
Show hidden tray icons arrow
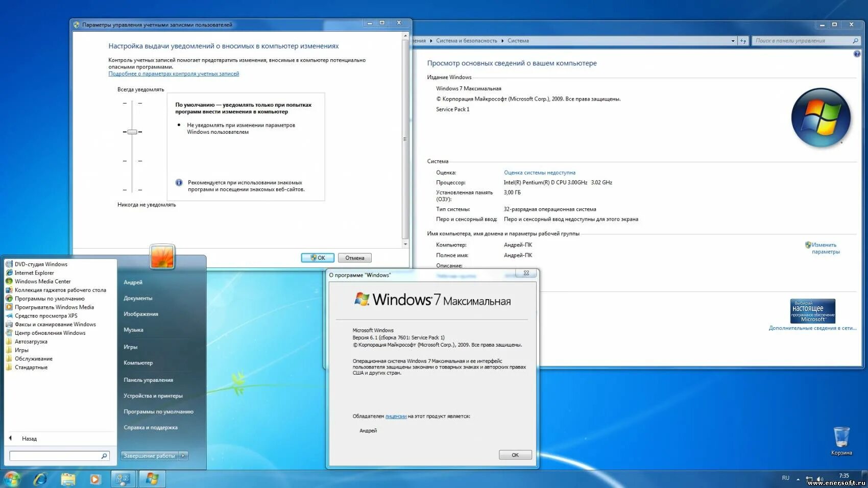coord(798,479)
